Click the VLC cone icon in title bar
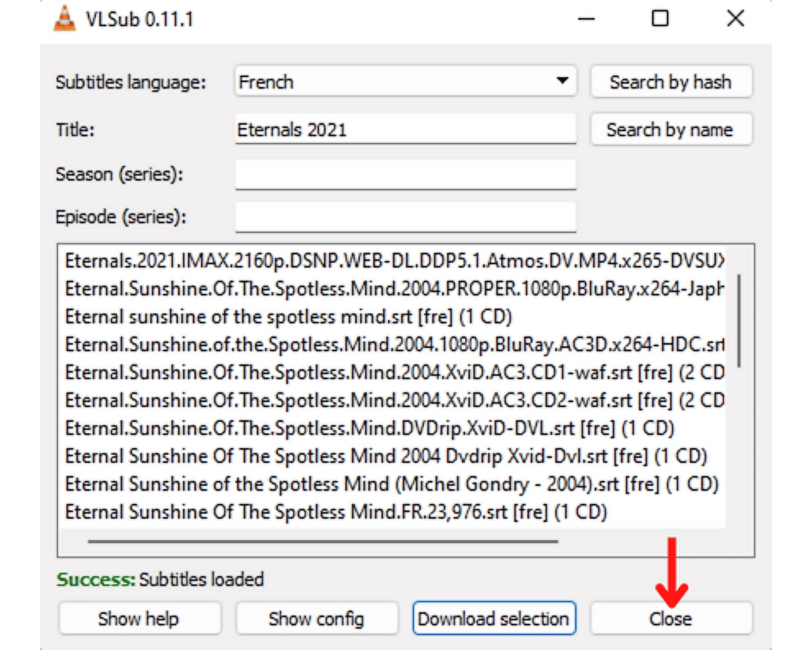 click(65, 19)
